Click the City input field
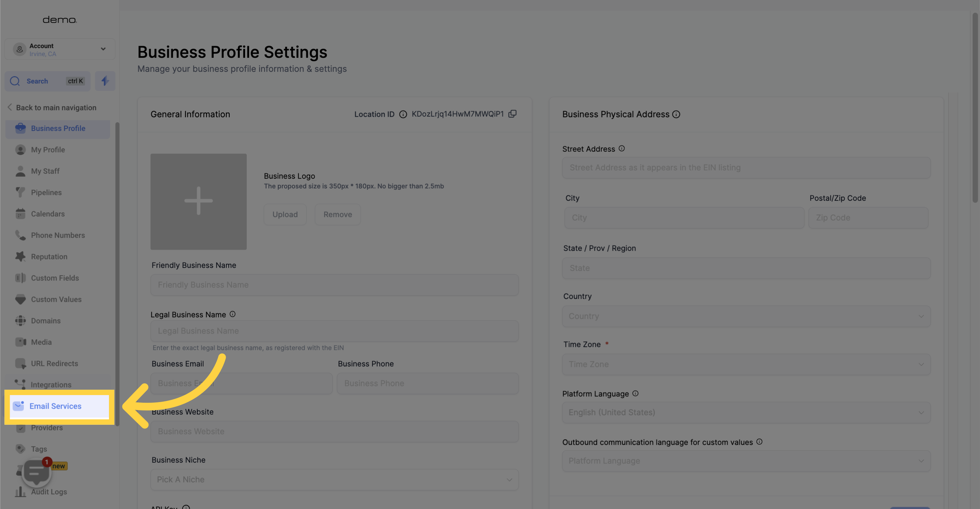Screen dimensions: 980x509 684,218
